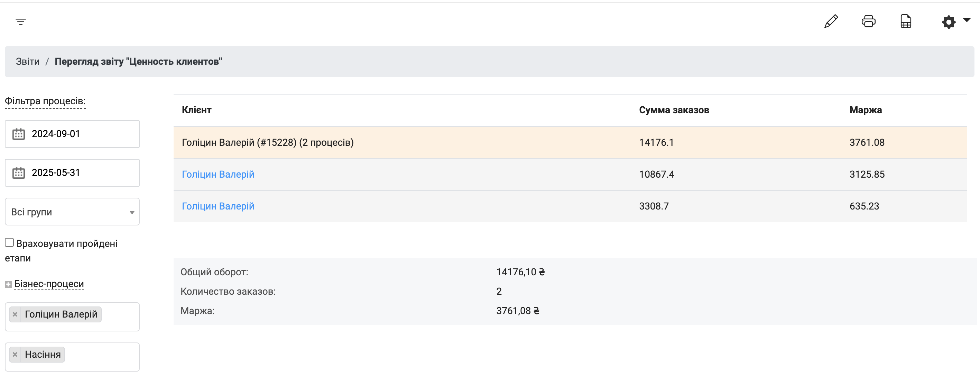Export report via spreadsheet file icon

point(905,21)
